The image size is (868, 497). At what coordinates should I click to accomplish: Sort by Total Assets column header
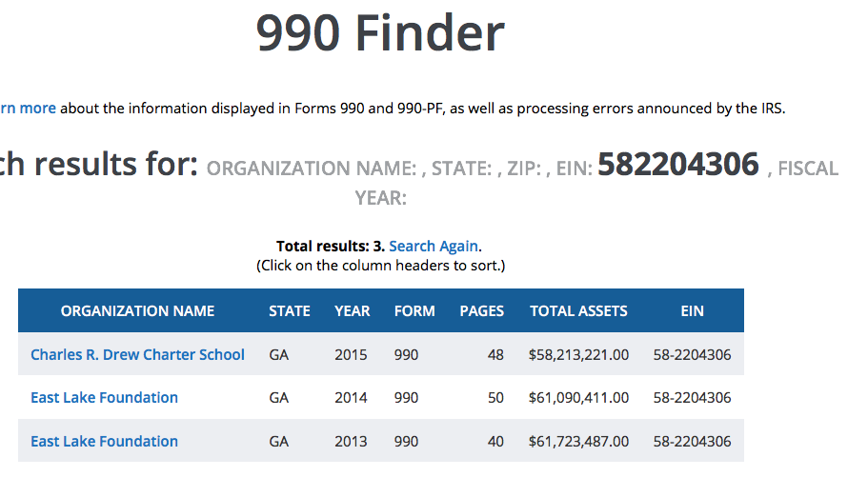(578, 311)
